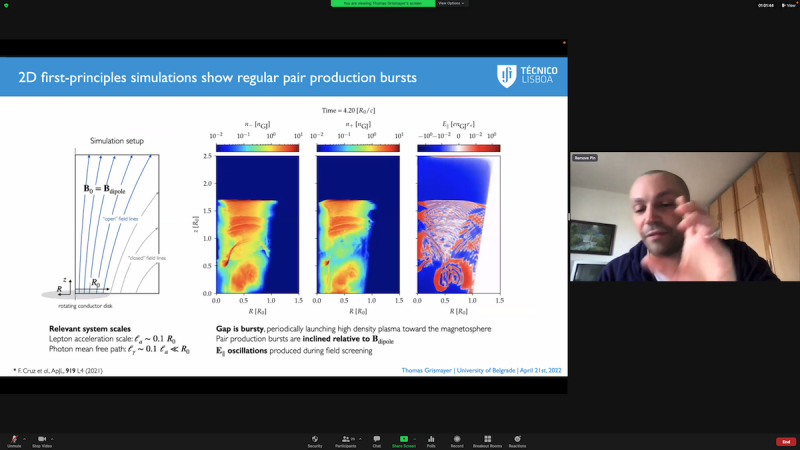Open the Polls icon
Viewport: 800px width, 450px height.
click(x=431, y=439)
